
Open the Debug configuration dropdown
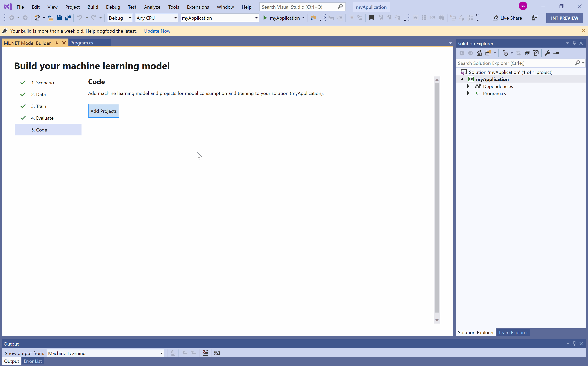click(129, 18)
